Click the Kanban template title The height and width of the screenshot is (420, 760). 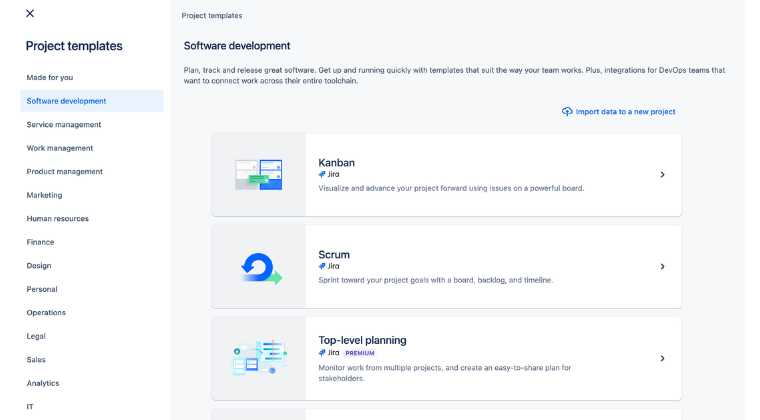coord(336,163)
